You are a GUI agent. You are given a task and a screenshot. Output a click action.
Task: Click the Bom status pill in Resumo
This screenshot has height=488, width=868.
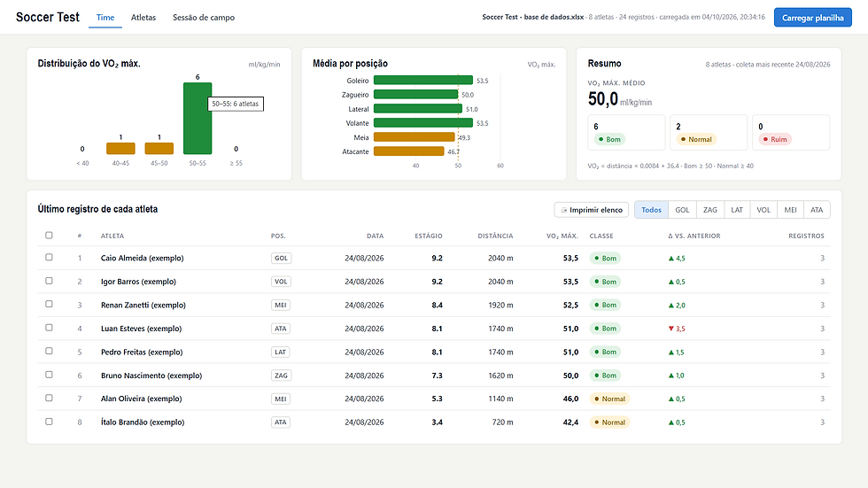coord(609,139)
